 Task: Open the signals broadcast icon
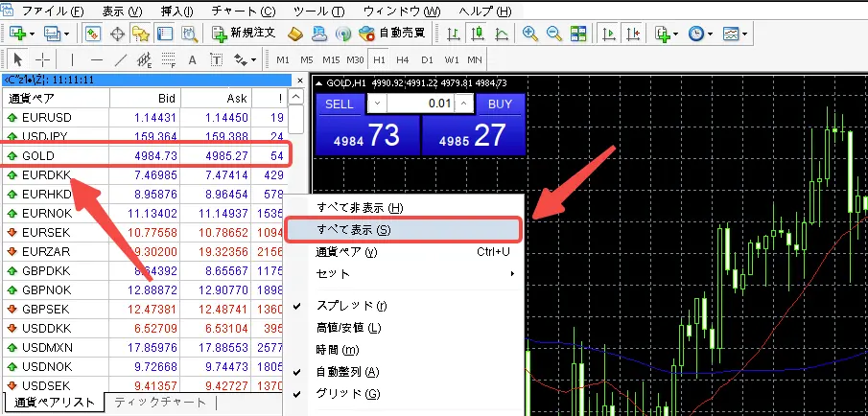pyautogui.click(x=343, y=35)
